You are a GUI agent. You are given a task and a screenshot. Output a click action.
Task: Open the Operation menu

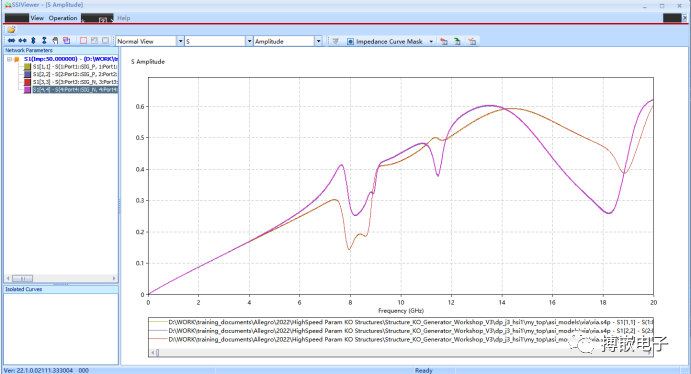[x=63, y=18]
